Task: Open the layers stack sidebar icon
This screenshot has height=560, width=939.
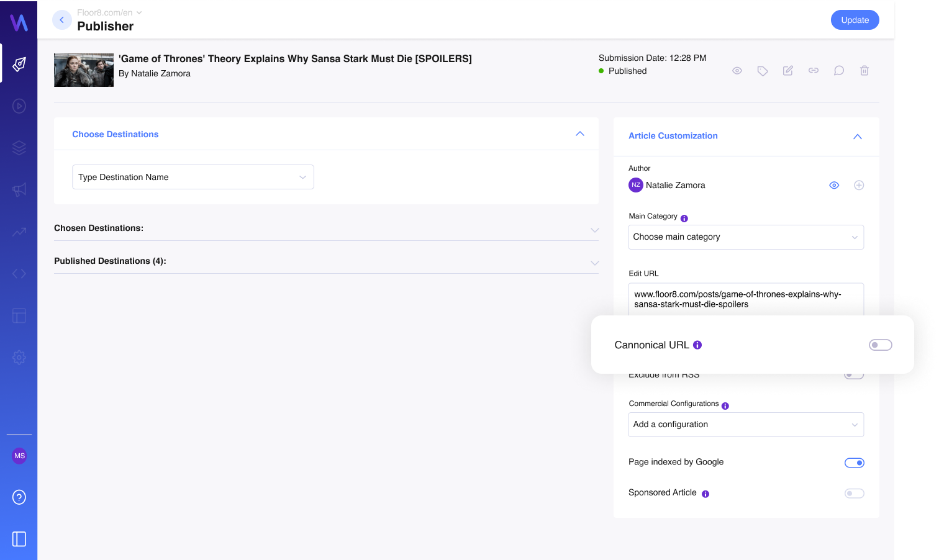Action: pyautogui.click(x=19, y=148)
